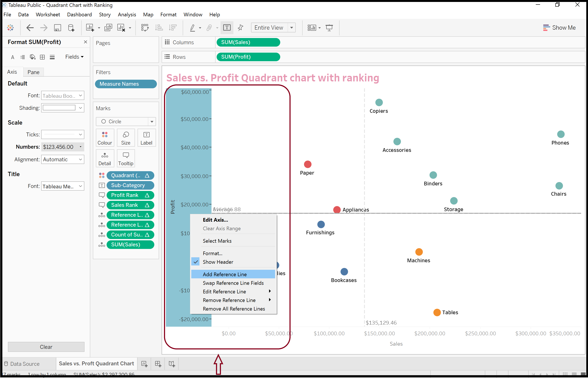Click the Format Lines icon
This screenshot has height=378, width=588.
tap(52, 57)
